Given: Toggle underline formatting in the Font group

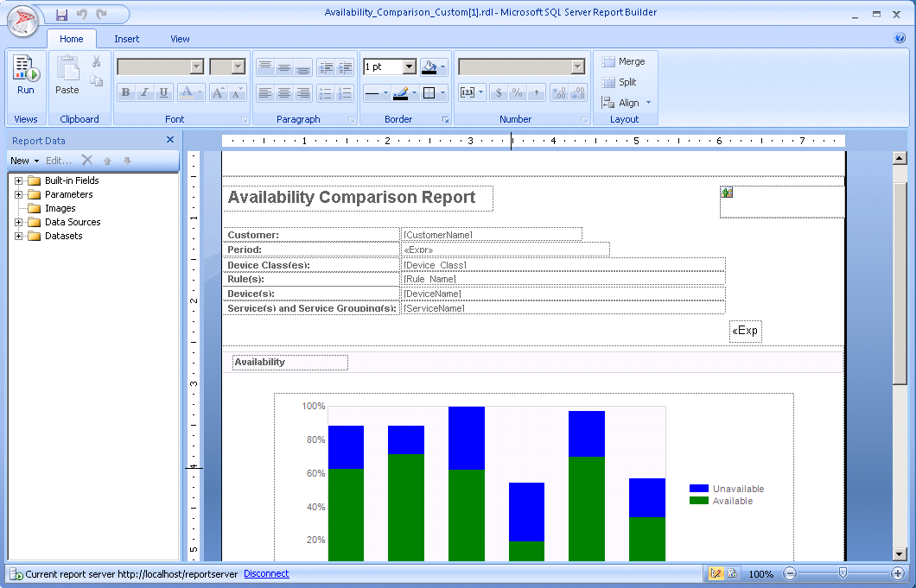Looking at the screenshot, I should point(162,92).
